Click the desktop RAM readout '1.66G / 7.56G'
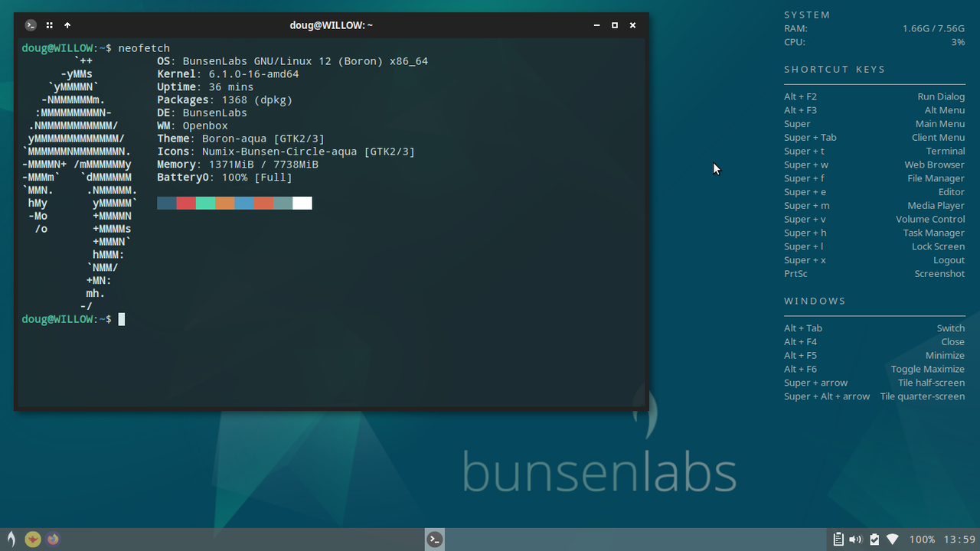Image resolution: width=980 pixels, height=551 pixels. [933, 28]
